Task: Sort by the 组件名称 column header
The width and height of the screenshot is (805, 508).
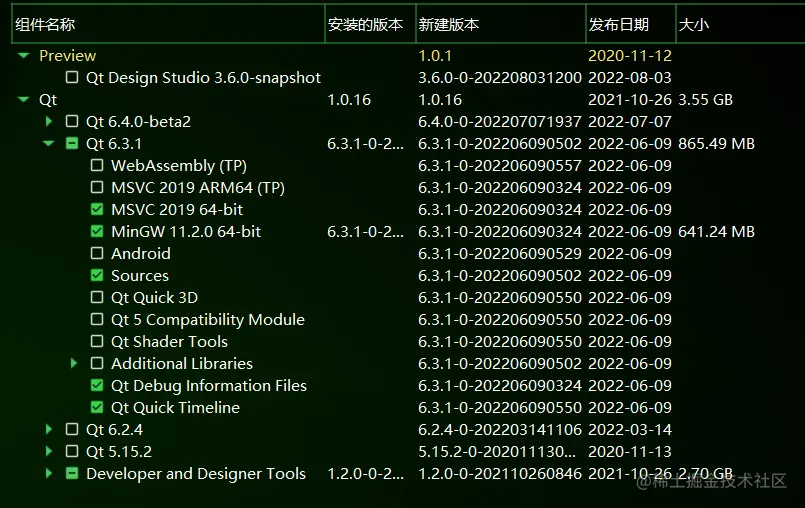Action: pyautogui.click(x=168, y=24)
